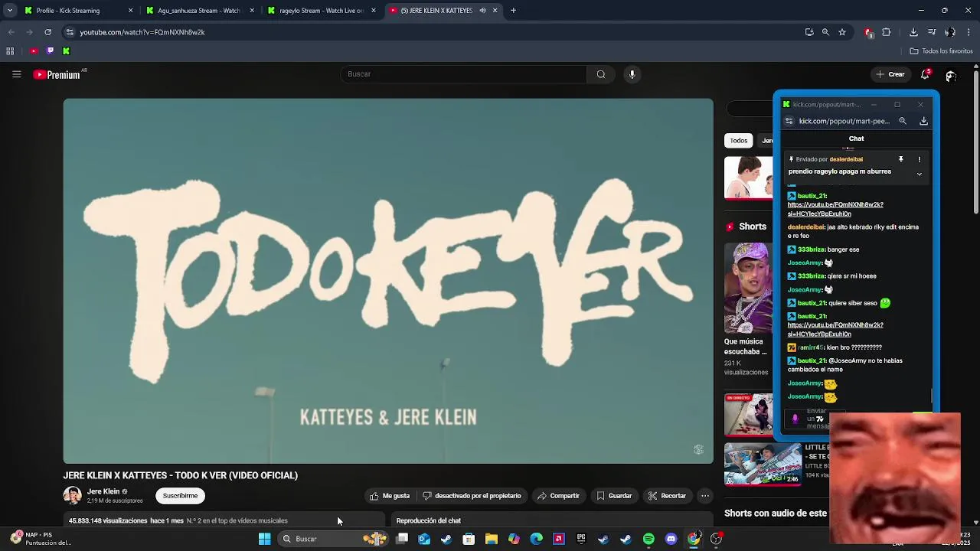This screenshot has height=551, width=980.
Task: Expand Reproducción del chat section
Action: pos(552,521)
